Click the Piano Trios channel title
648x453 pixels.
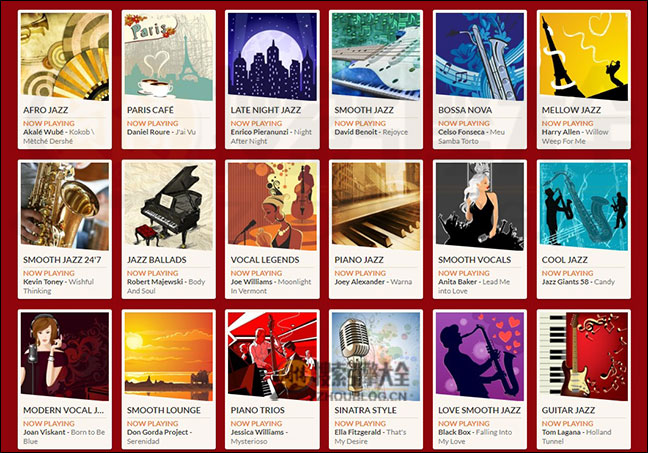pos(257,410)
